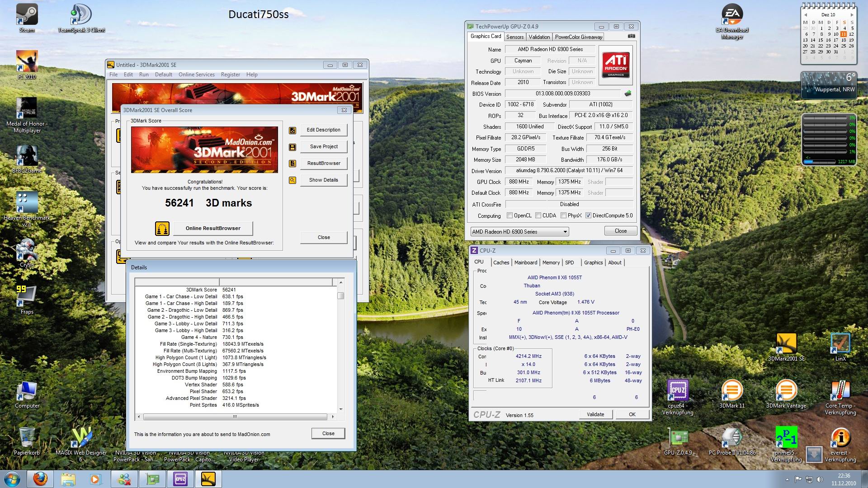Switch to the Sensors tab in GPU-Z
868x488 pixels.
point(514,37)
